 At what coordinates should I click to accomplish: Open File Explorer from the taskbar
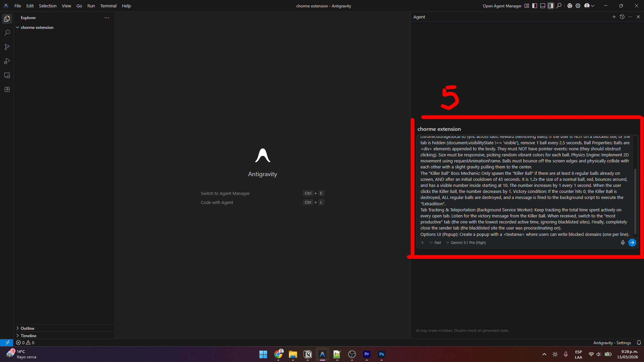293,354
